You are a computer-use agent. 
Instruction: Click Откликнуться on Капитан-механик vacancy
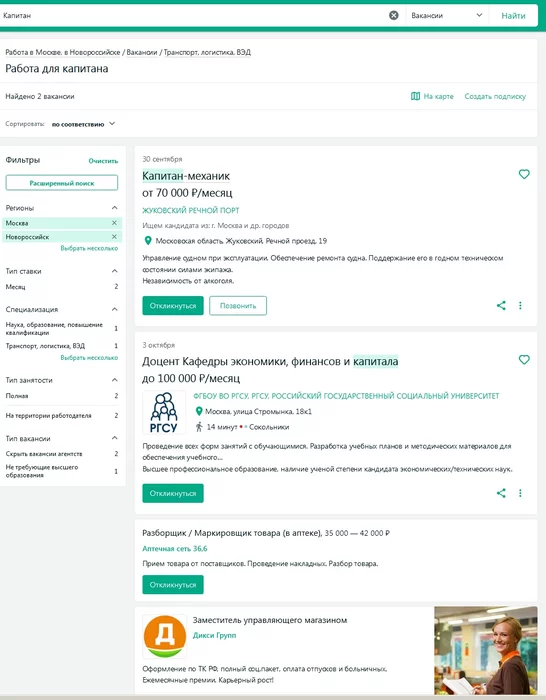pyautogui.click(x=173, y=306)
